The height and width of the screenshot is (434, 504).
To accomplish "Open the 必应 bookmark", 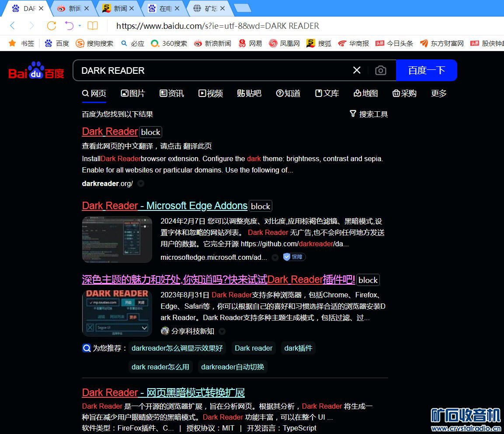I will (x=132, y=43).
